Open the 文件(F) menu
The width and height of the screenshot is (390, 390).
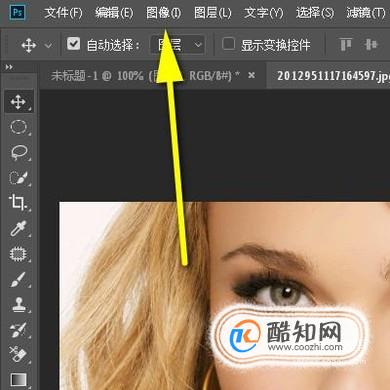[63, 13]
